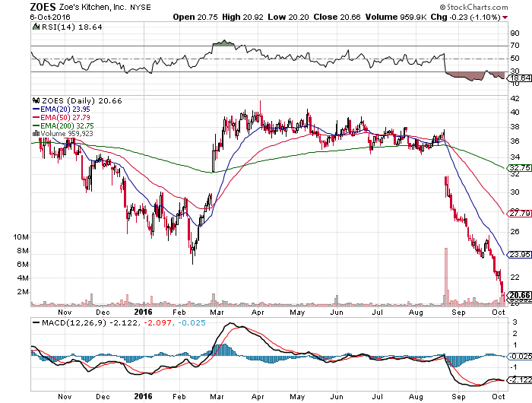The image size is (532, 403).
Task: Click the EMA(200) green legend line marker
Action: pyautogui.click(x=36, y=126)
